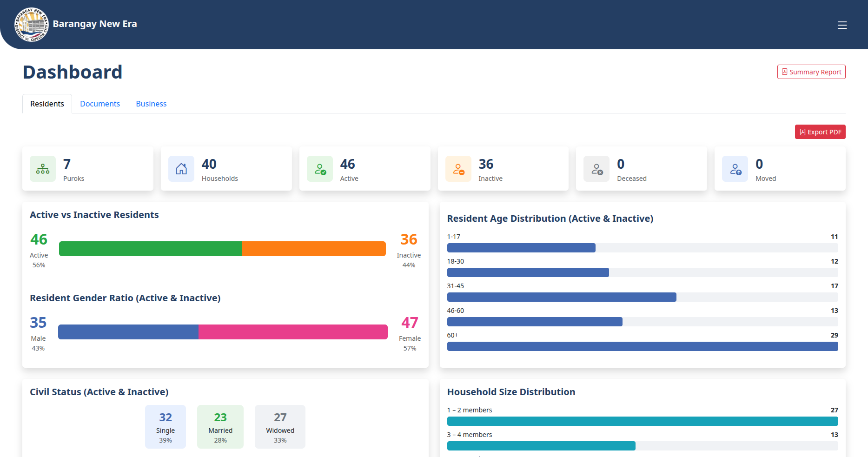
Task: Click the Households house icon
Action: (x=181, y=169)
